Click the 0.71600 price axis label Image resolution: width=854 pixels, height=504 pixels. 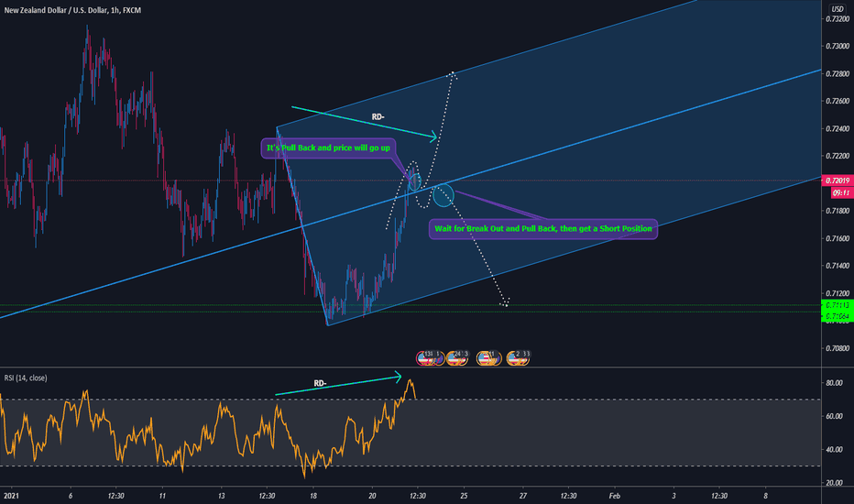pos(838,238)
